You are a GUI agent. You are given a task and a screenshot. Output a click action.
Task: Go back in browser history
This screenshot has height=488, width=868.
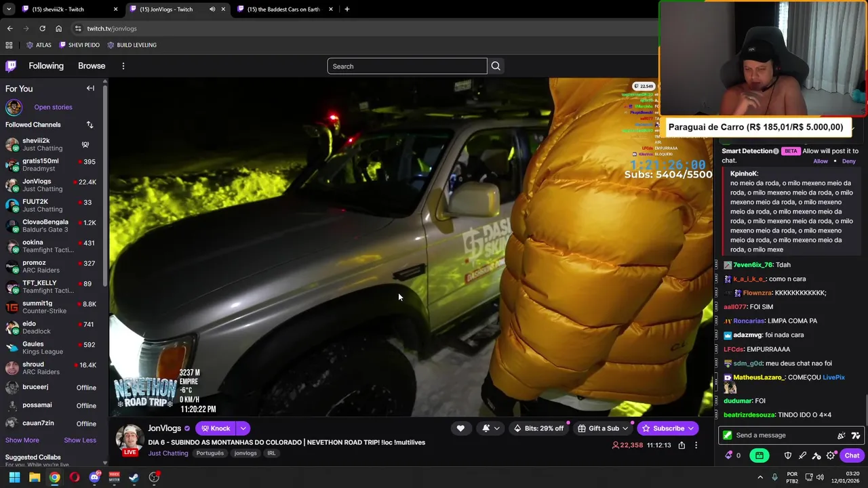point(9,28)
